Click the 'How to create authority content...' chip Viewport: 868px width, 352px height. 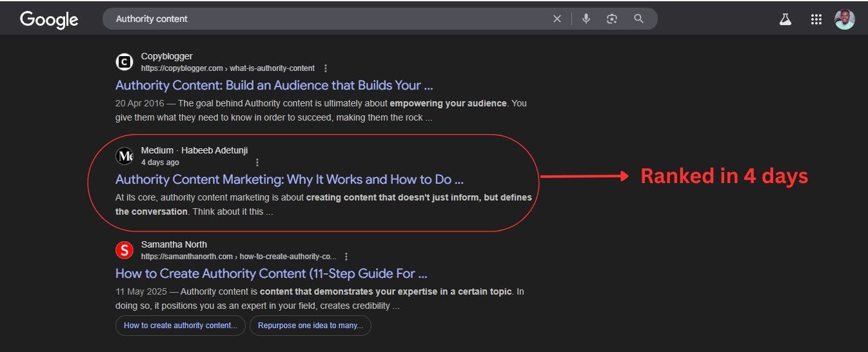181,326
